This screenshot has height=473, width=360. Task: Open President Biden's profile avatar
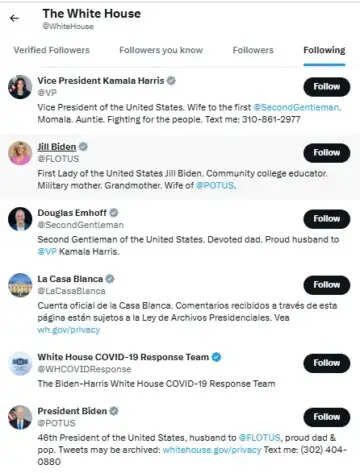coord(20,417)
